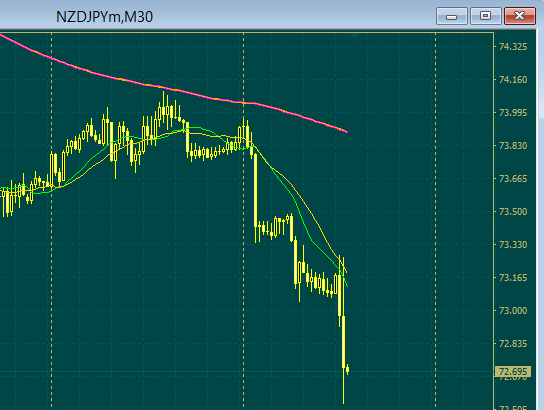The height and width of the screenshot is (410, 544).
Task: Click the 74.325 price scale label
Action: (x=513, y=47)
